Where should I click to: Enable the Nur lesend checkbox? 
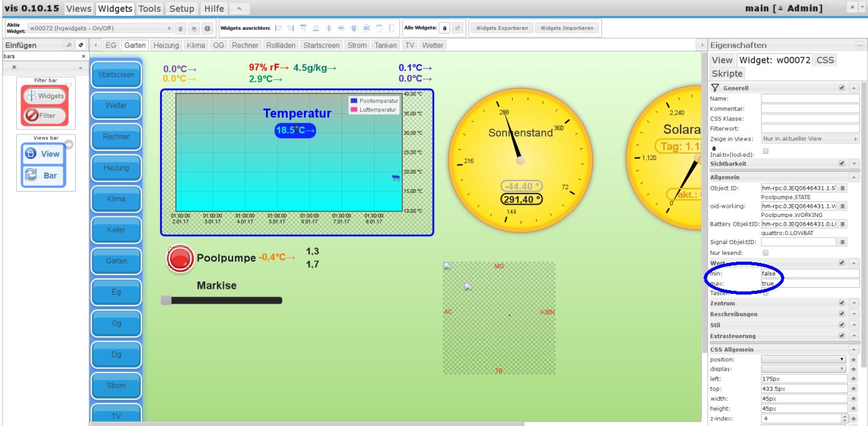point(765,253)
